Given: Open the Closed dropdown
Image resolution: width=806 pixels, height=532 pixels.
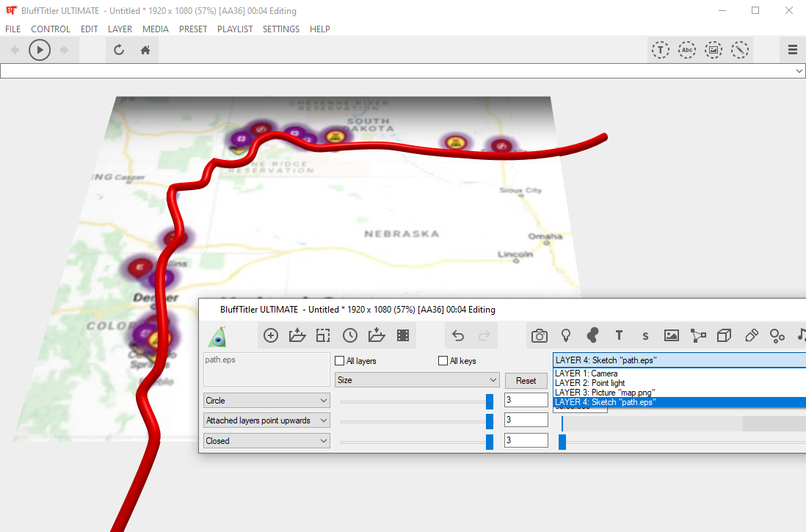Looking at the screenshot, I should tap(266, 441).
